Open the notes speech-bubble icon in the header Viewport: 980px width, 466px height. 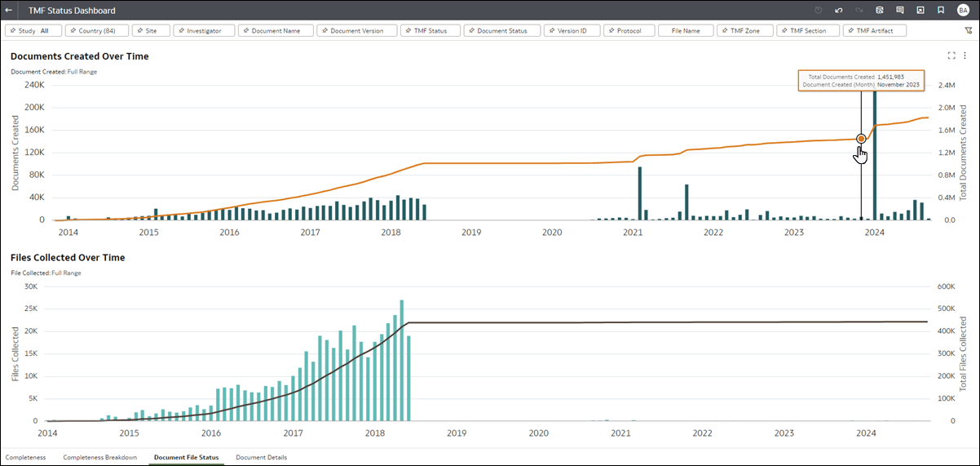(x=900, y=11)
